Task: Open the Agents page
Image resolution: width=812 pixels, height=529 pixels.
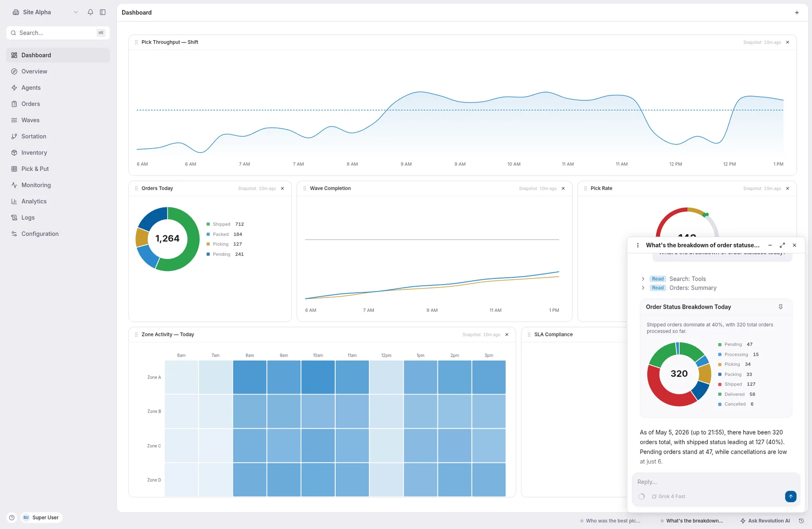Action: pyautogui.click(x=58, y=88)
